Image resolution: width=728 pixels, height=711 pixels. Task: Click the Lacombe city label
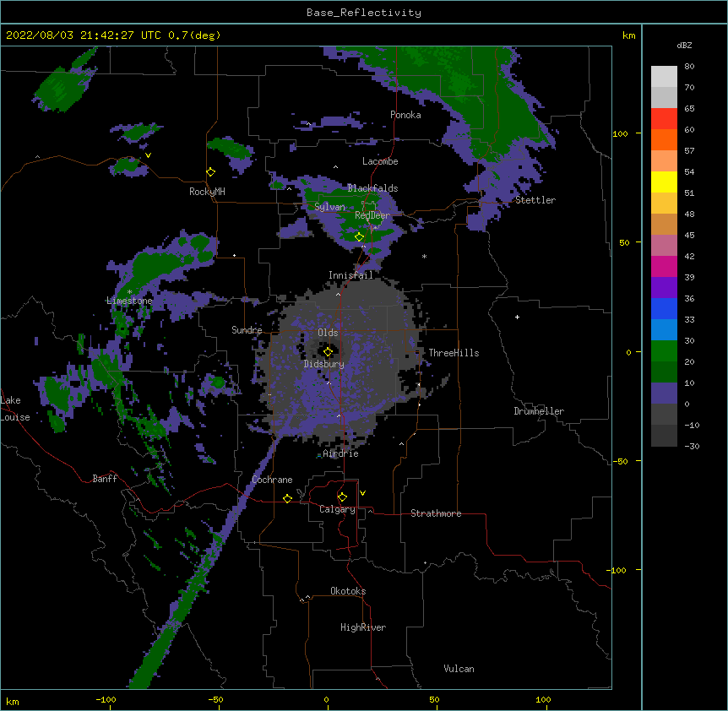380,161
